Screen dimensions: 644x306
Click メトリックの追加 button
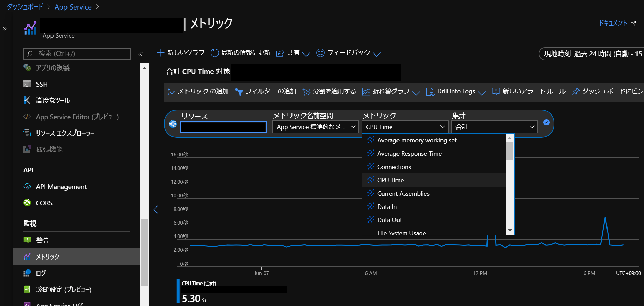[198, 91]
